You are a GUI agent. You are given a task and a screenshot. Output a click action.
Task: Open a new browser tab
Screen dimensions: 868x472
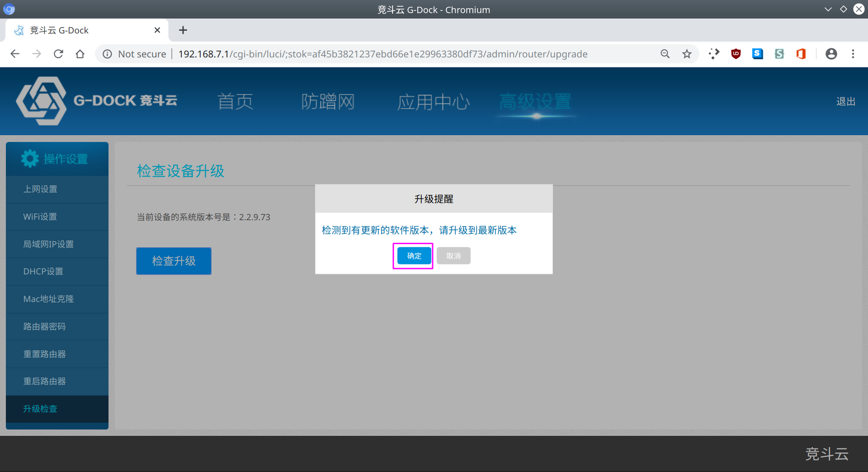pos(183,30)
